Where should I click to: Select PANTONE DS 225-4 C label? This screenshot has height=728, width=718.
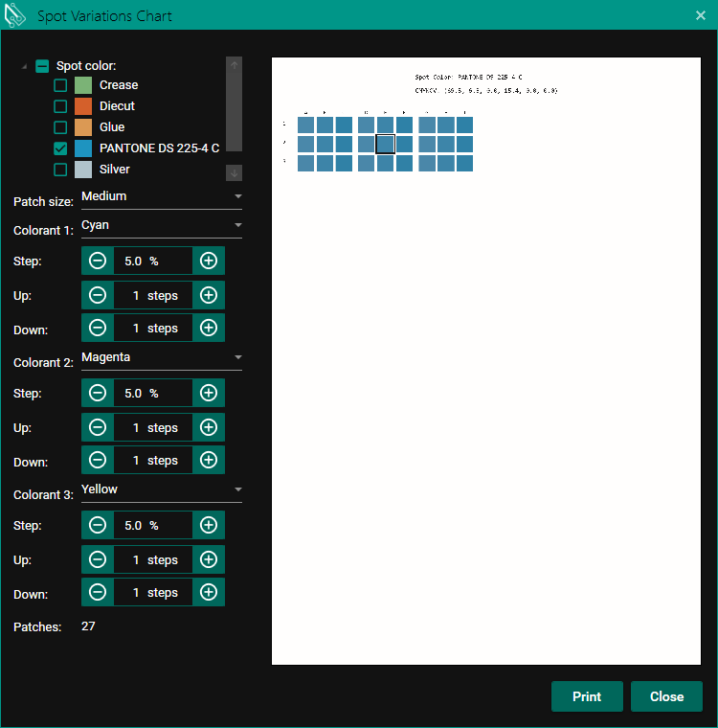point(159,148)
